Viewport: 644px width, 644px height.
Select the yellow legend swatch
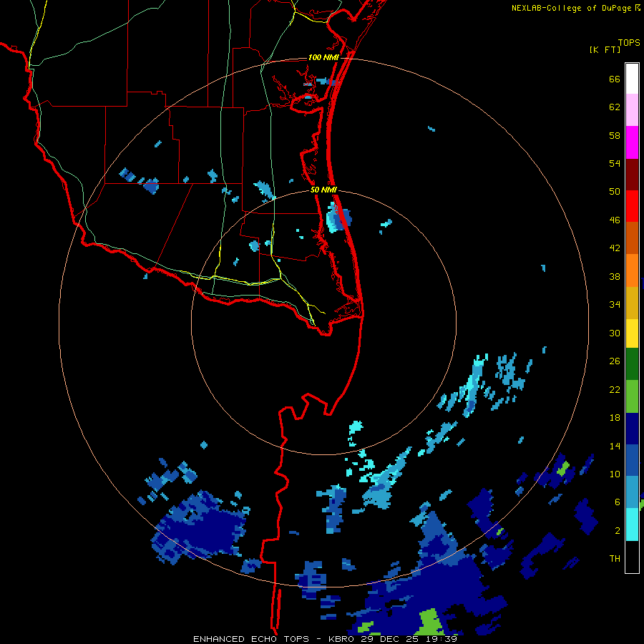click(632, 333)
